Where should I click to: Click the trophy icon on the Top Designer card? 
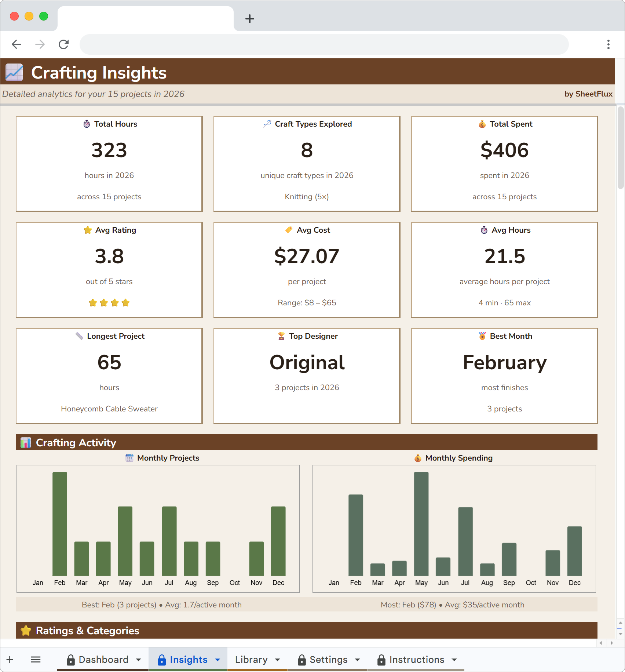click(281, 336)
